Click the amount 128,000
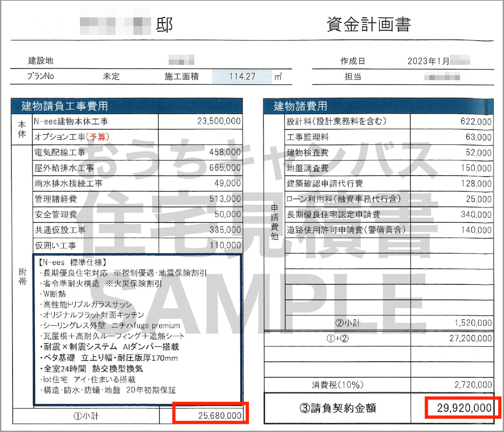Viewport: 504px width, 432px height. coord(476,183)
